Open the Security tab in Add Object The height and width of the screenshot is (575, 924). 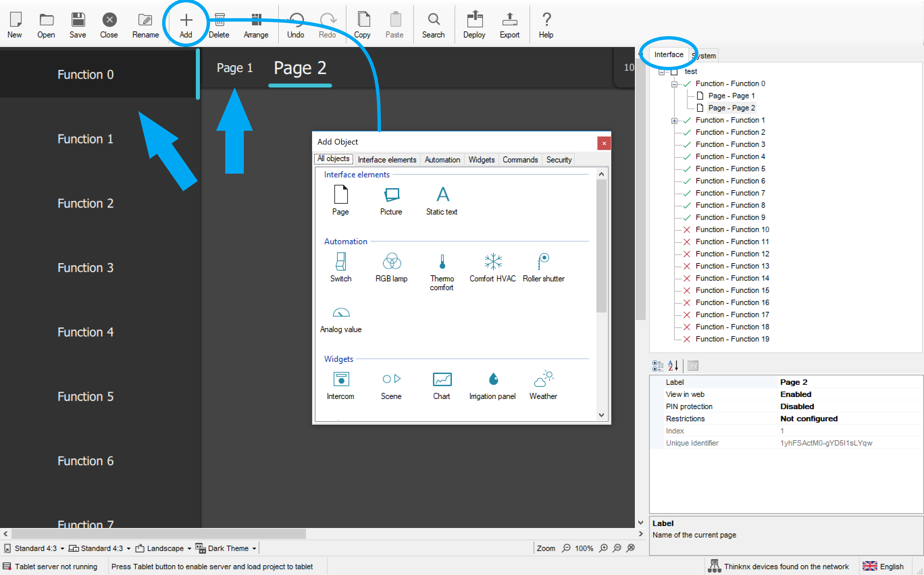coord(558,160)
